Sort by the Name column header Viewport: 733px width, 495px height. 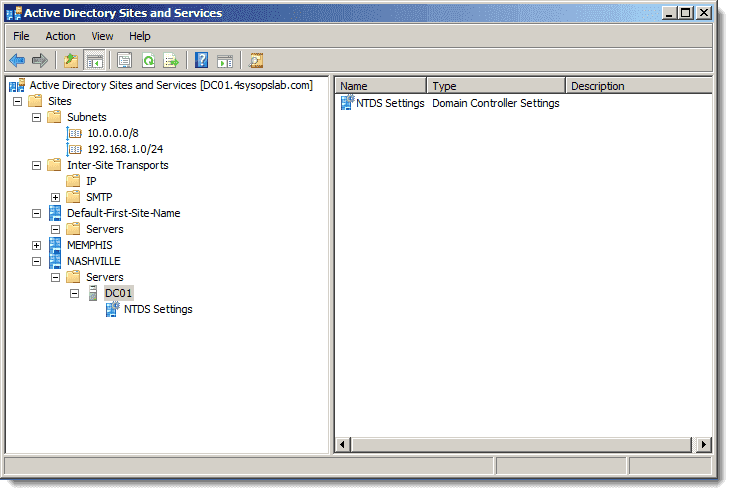pyautogui.click(x=381, y=86)
